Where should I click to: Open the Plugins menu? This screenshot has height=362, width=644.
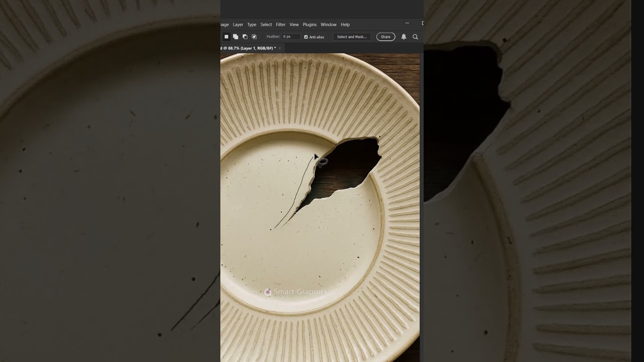(x=309, y=25)
